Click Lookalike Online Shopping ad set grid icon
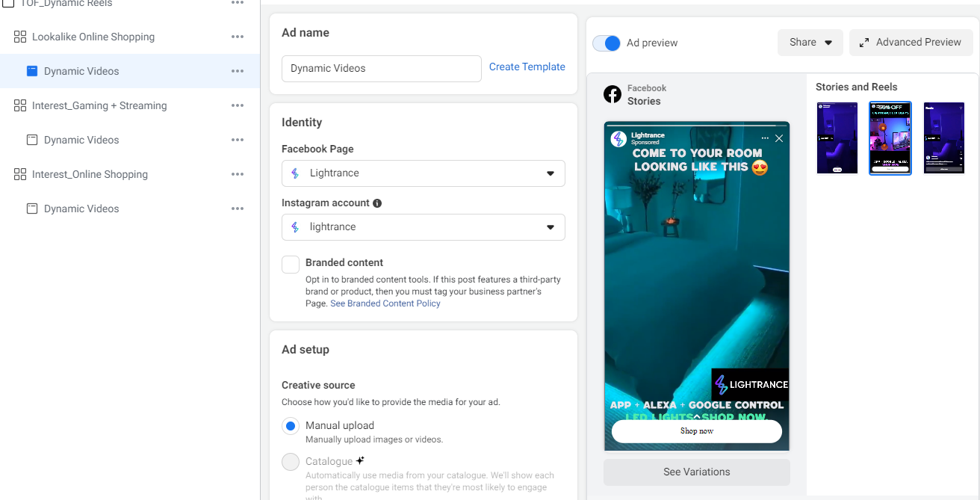Image resolution: width=980 pixels, height=500 pixels. (x=20, y=37)
